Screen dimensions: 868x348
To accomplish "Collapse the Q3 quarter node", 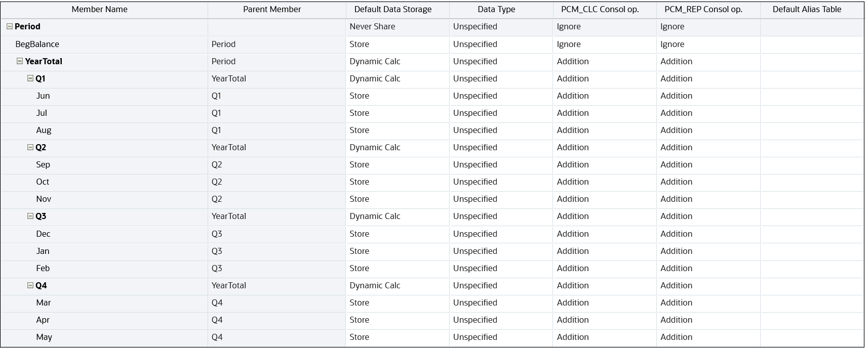I will pos(30,216).
